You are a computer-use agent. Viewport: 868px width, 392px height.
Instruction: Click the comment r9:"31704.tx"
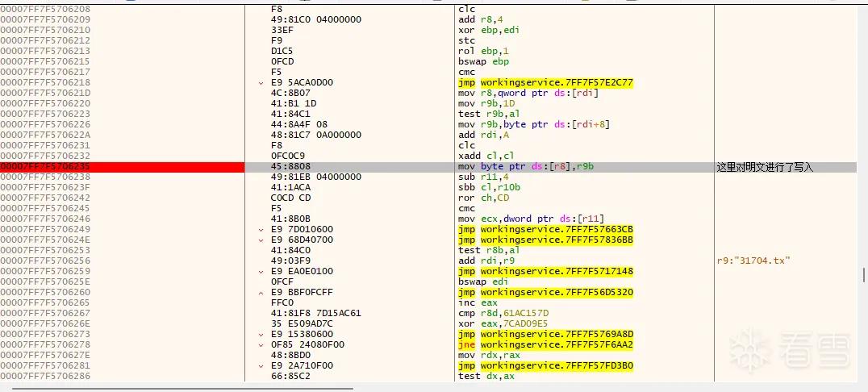coord(753,261)
